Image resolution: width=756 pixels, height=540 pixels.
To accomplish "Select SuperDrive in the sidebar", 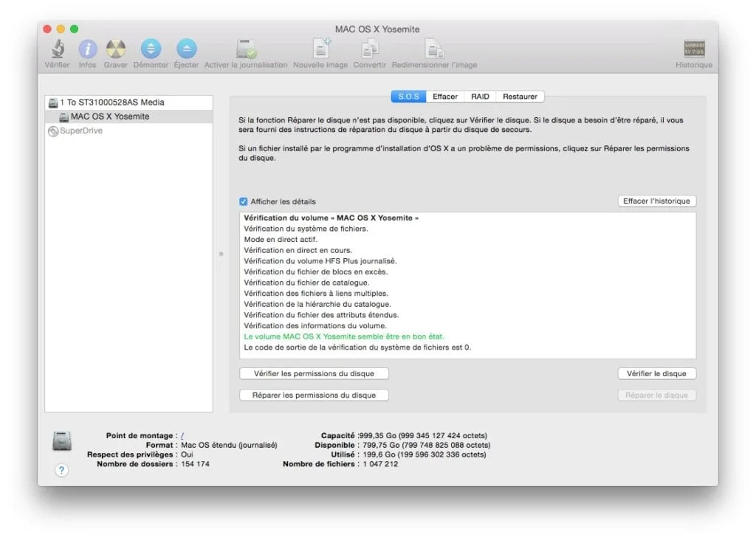I will point(128,131).
